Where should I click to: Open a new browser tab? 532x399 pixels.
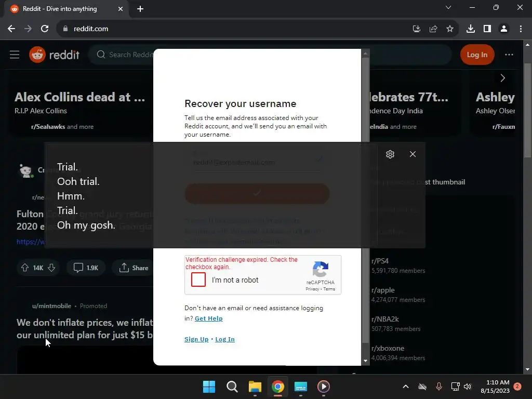[x=140, y=9]
